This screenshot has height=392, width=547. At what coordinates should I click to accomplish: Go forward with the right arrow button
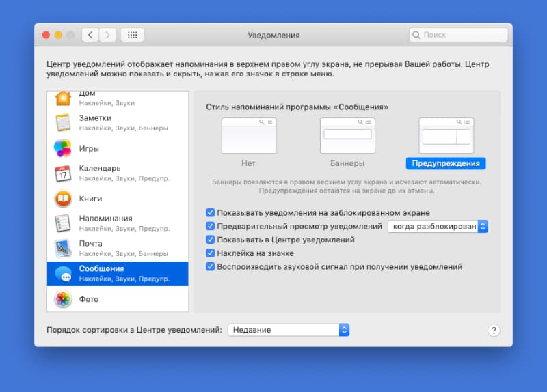[x=107, y=35]
